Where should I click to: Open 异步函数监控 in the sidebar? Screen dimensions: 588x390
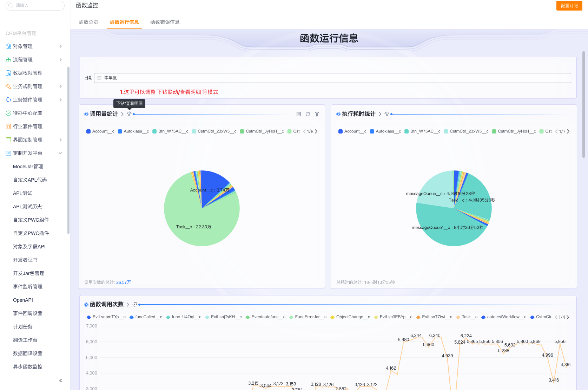click(x=28, y=367)
